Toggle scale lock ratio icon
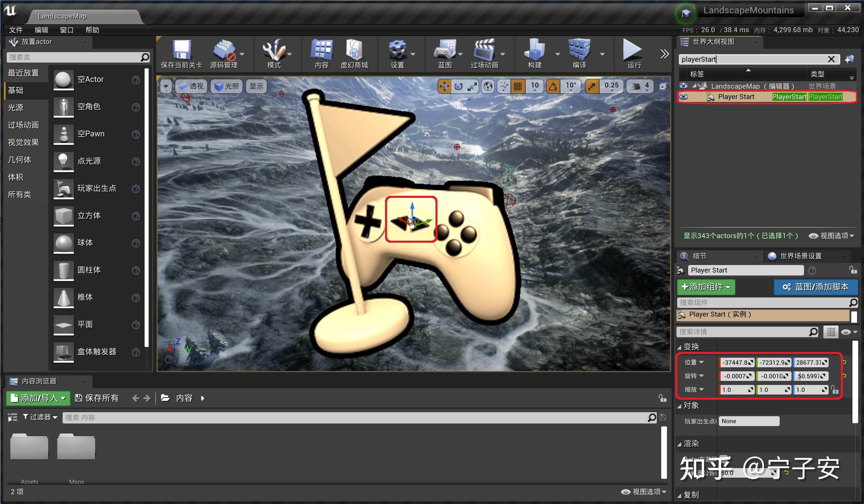 [x=834, y=390]
